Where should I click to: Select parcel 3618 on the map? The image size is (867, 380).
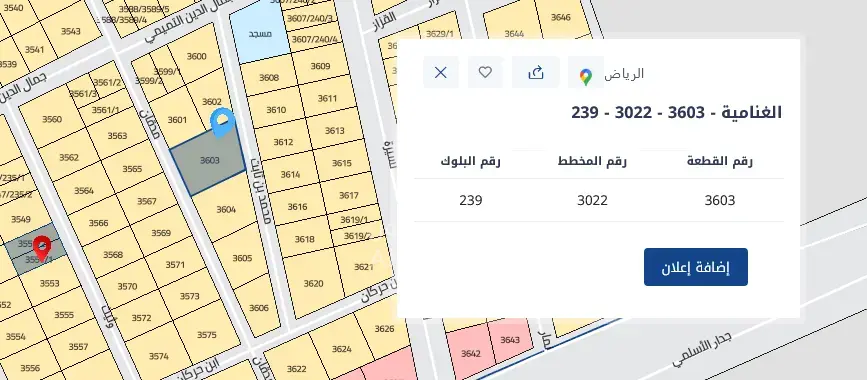[304, 239]
